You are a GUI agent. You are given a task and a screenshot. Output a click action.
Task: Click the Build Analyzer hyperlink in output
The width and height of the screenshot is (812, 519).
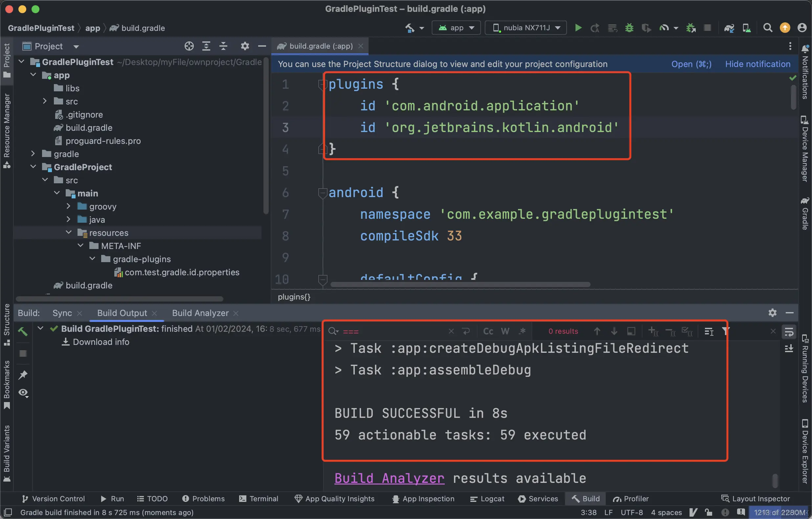[x=389, y=478]
